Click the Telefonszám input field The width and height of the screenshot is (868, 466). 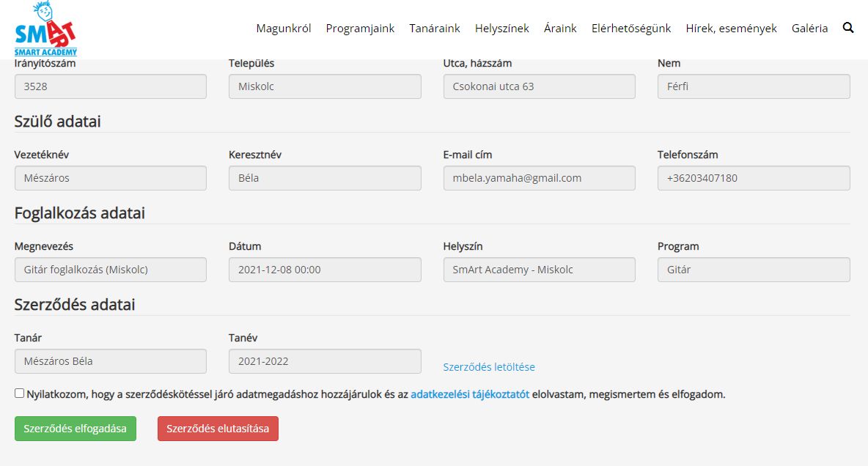(x=753, y=178)
